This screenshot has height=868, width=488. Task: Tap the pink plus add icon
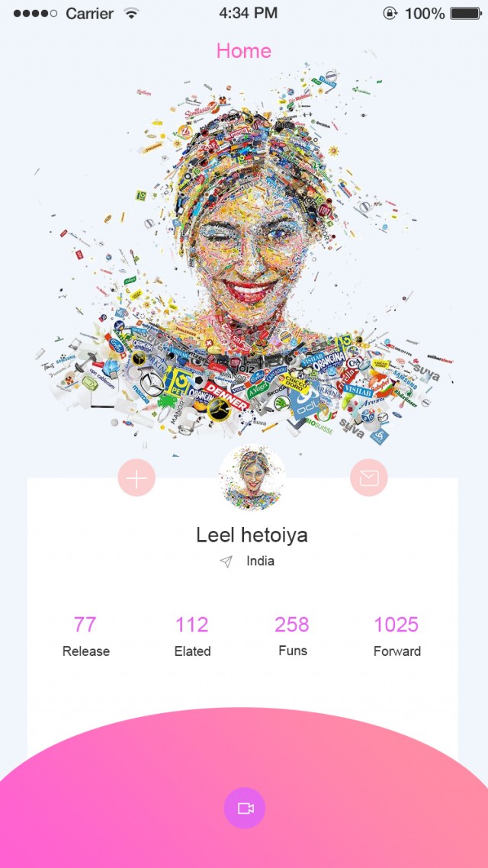coord(136,477)
